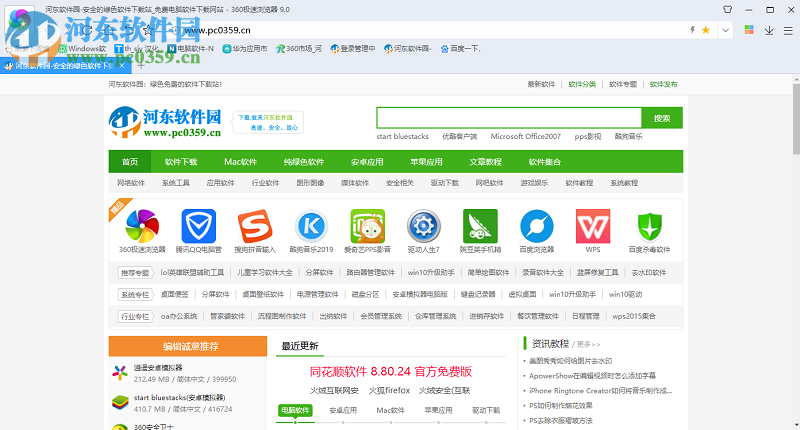Image resolution: width=800 pixels, height=430 pixels.
Task: Open the 搜狗拼音输入 app icon
Action: 255,226
